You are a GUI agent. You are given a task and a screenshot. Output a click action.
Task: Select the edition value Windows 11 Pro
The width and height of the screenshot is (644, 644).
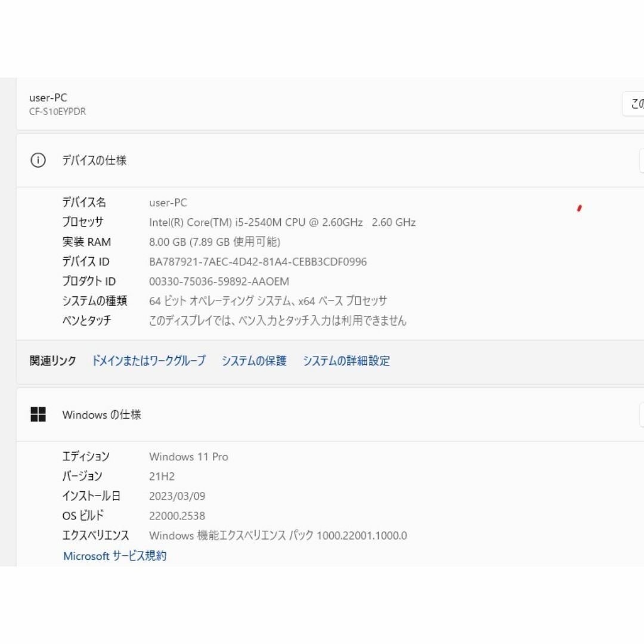tap(188, 457)
